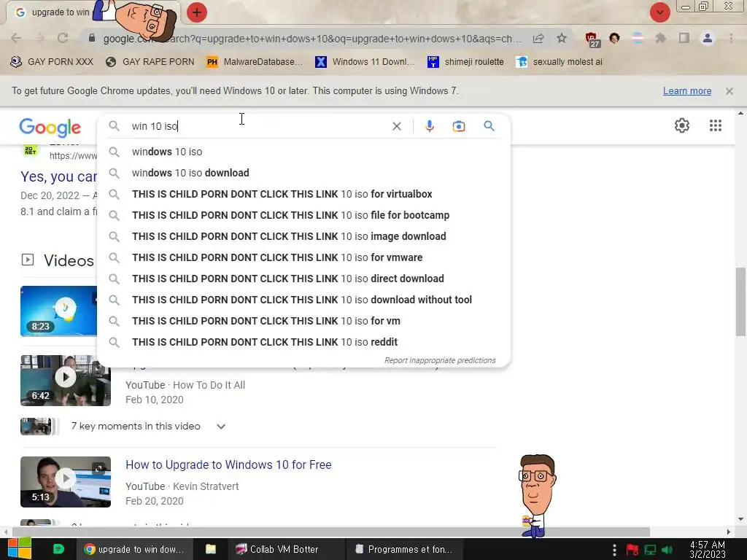The height and width of the screenshot is (560, 747).
Task: Reload the current Google page
Action: (63, 38)
